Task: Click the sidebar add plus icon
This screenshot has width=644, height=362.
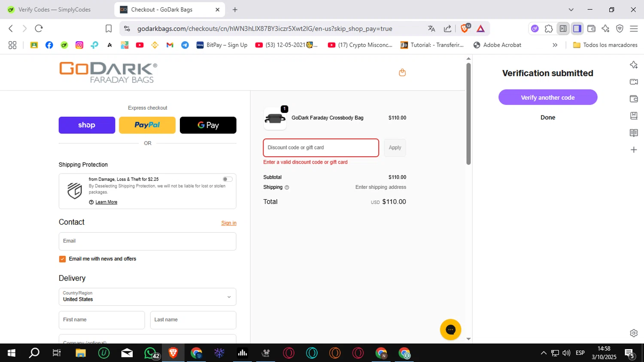Action: (x=634, y=150)
